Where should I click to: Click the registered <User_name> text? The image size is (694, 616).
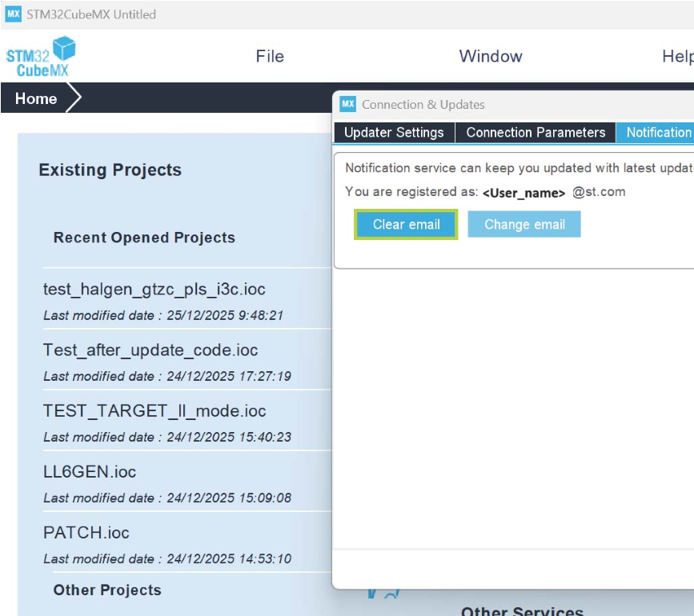(524, 194)
